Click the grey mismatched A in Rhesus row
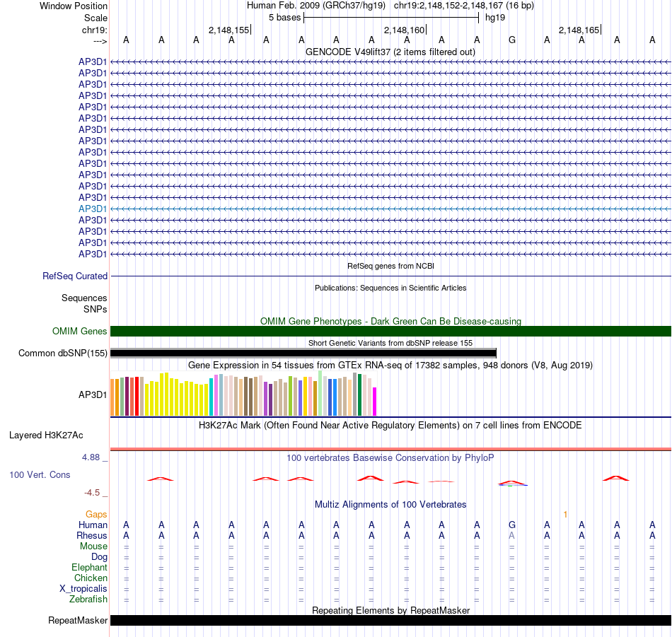The height and width of the screenshot is (637, 672). (x=511, y=535)
